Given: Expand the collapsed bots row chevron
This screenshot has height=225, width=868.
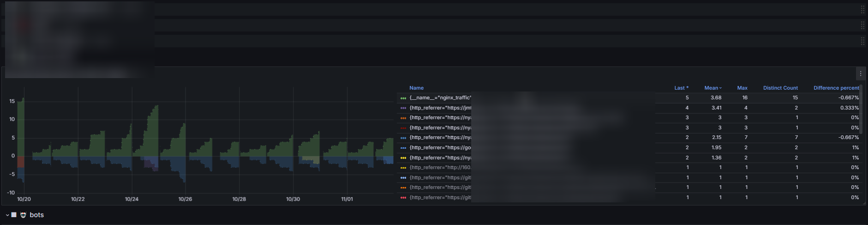Looking at the screenshot, I should pos(7,215).
